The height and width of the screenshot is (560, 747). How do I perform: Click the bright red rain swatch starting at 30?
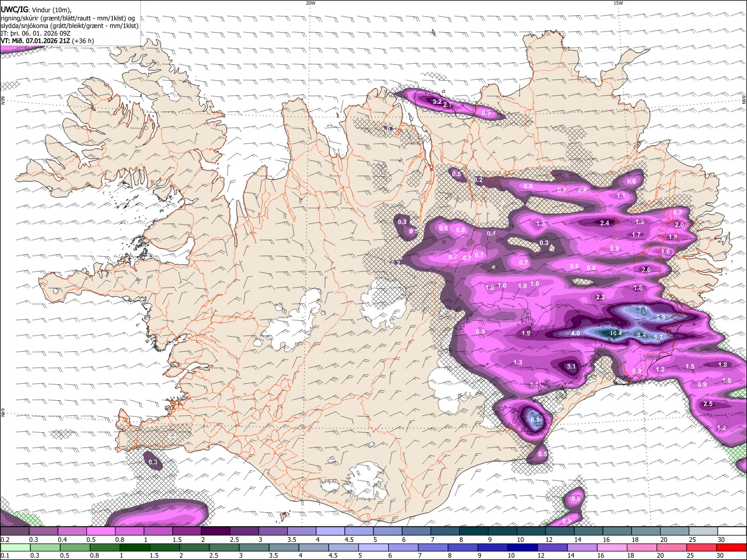pos(732,547)
